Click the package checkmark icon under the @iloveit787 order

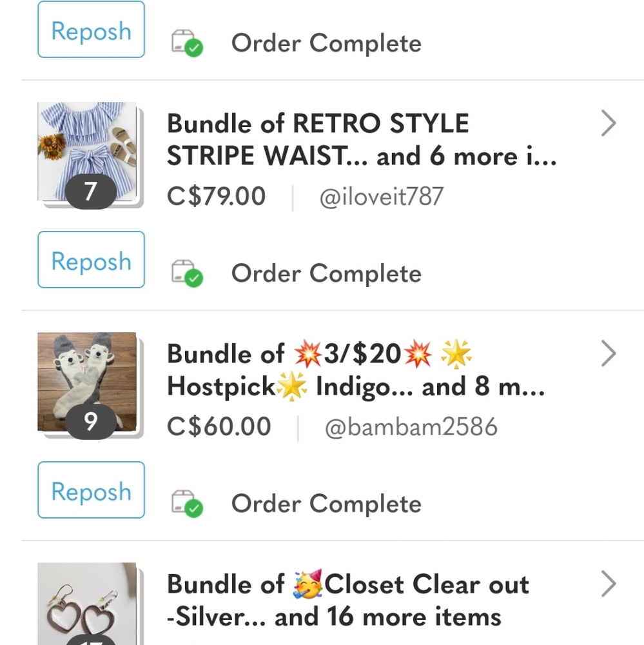tap(187, 273)
